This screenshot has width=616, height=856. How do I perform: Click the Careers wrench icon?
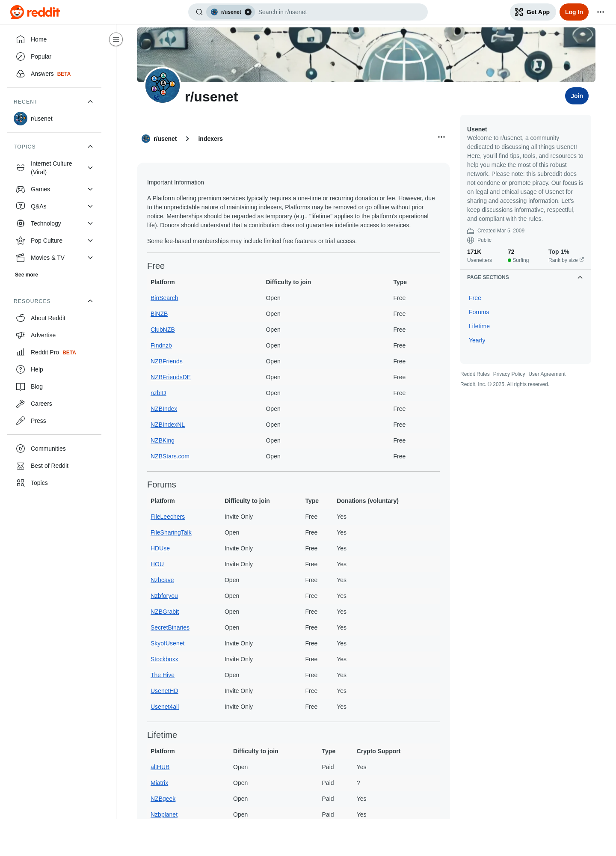21,404
